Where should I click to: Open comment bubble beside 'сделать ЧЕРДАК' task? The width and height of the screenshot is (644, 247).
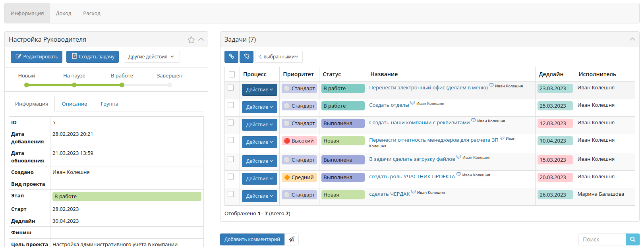tap(413, 192)
